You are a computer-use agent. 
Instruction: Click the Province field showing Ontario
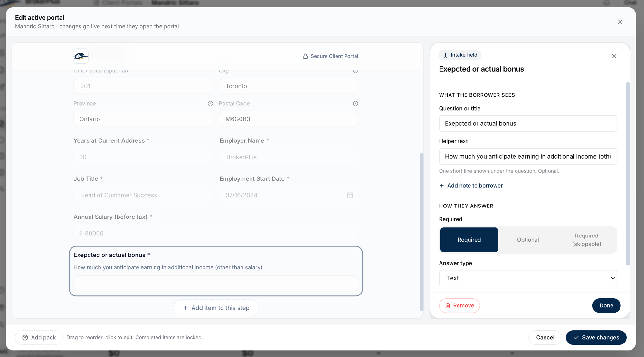click(143, 119)
